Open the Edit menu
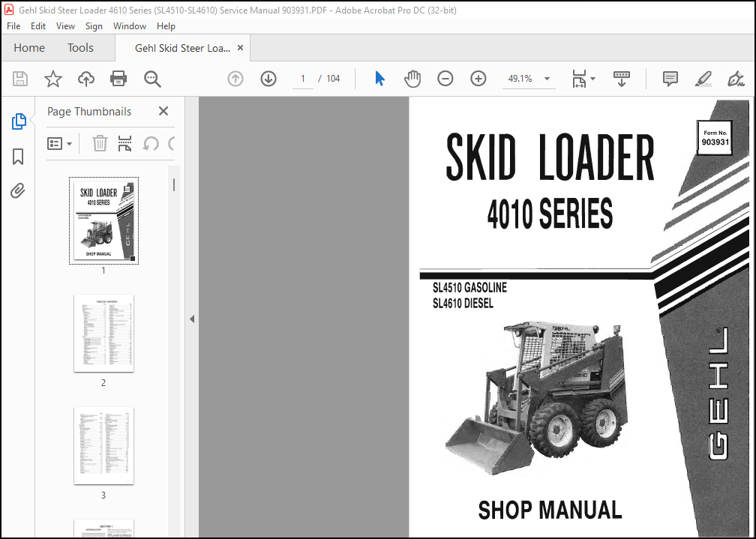Screen dimensions: 756x539 (x=38, y=26)
